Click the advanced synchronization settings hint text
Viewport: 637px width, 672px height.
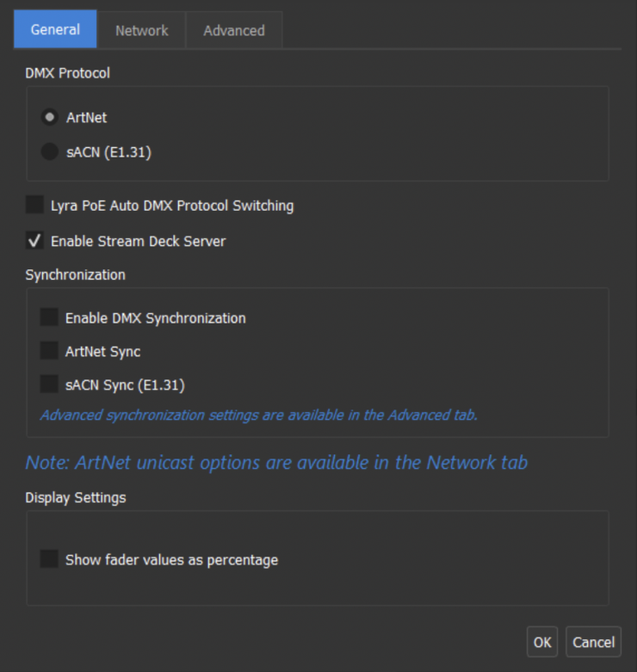[x=258, y=415]
